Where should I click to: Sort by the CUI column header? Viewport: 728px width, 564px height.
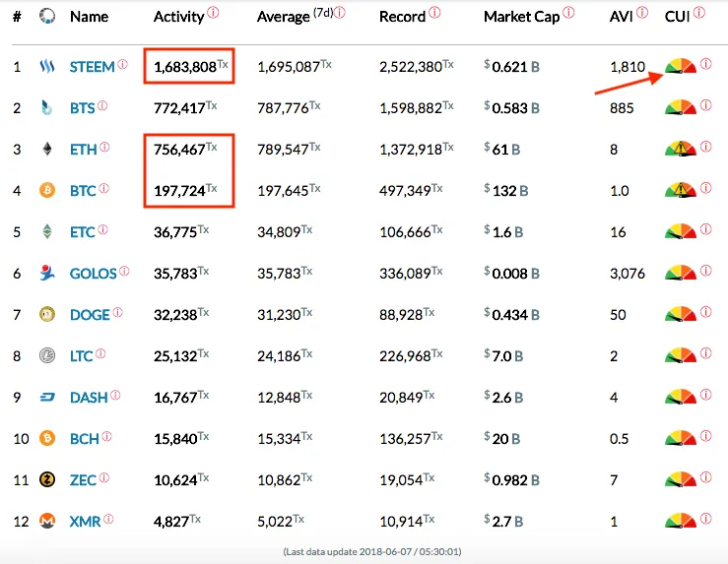(x=678, y=17)
